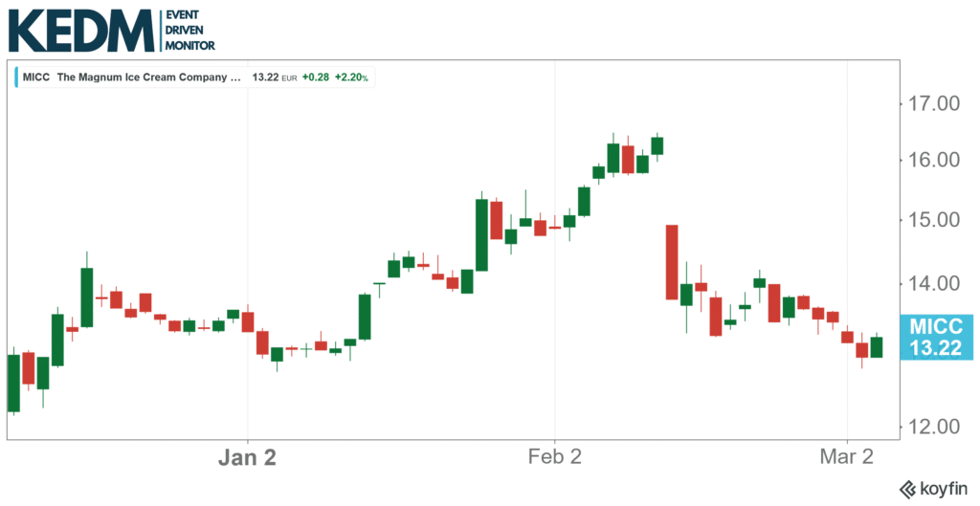
Task: Click the Feb 2 date label
Action: pyautogui.click(x=554, y=457)
